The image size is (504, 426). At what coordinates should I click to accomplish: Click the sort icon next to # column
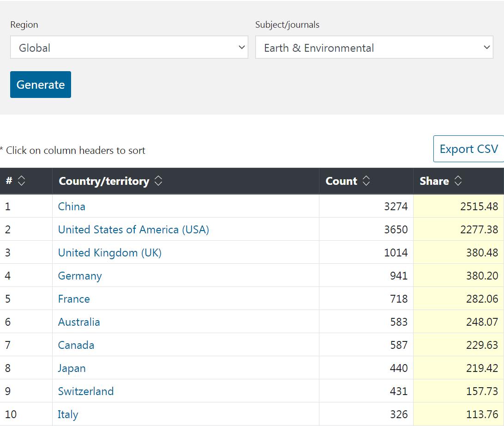pyautogui.click(x=21, y=181)
